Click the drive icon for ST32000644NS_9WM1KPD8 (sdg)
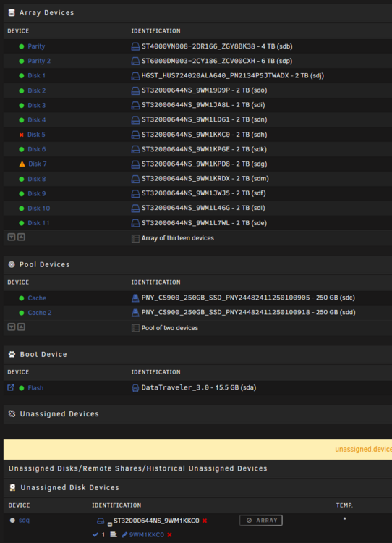This screenshot has width=392, height=543. [x=135, y=164]
